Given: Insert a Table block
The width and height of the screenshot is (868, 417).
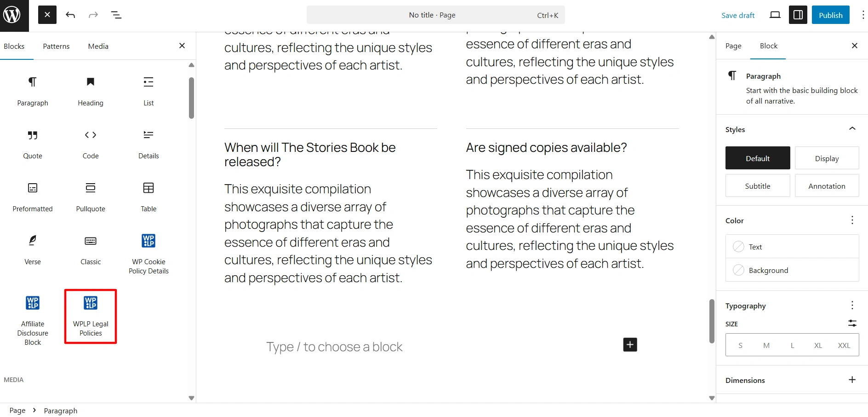Looking at the screenshot, I should pos(148,197).
